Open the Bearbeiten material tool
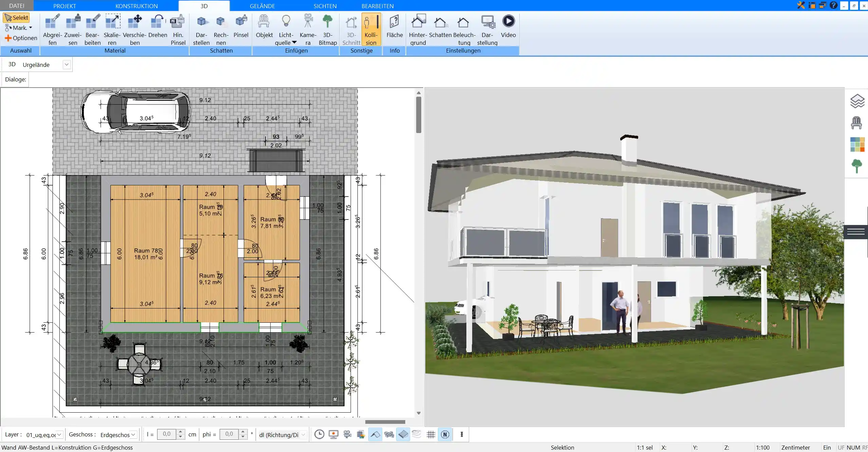This screenshot has height=452, width=868. pyautogui.click(x=92, y=30)
